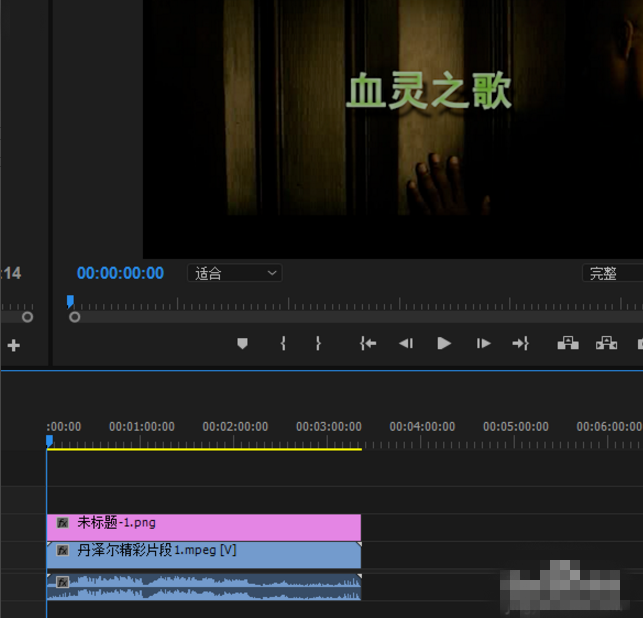Open the source monitor button editor plus
This screenshot has width=643, height=618.
point(14,345)
